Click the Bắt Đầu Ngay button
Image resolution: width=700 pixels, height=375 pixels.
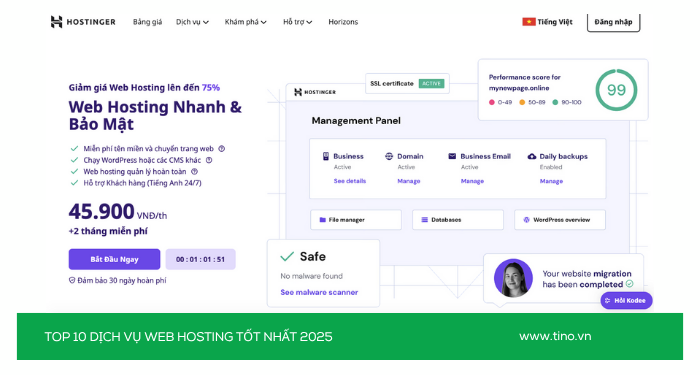[114, 259]
